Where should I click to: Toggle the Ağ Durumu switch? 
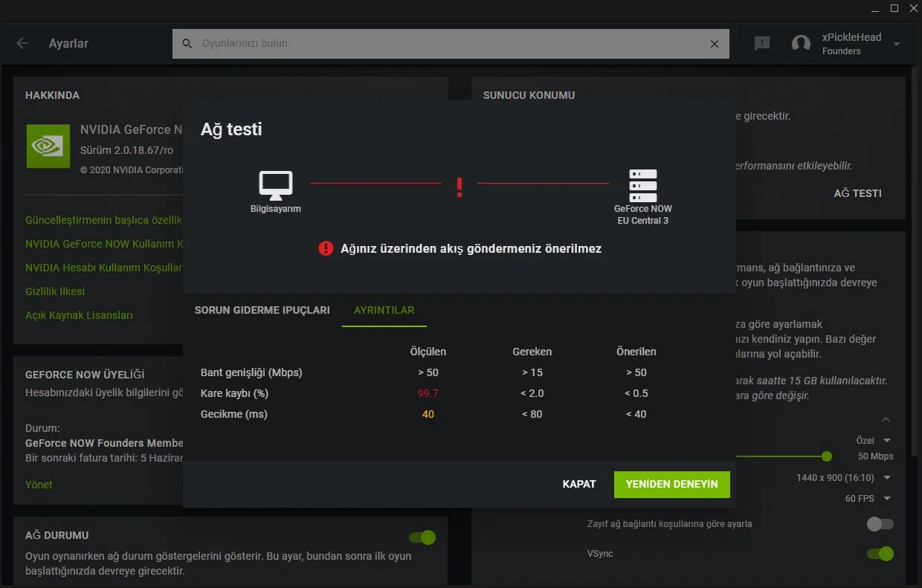click(x=422, y=537)
